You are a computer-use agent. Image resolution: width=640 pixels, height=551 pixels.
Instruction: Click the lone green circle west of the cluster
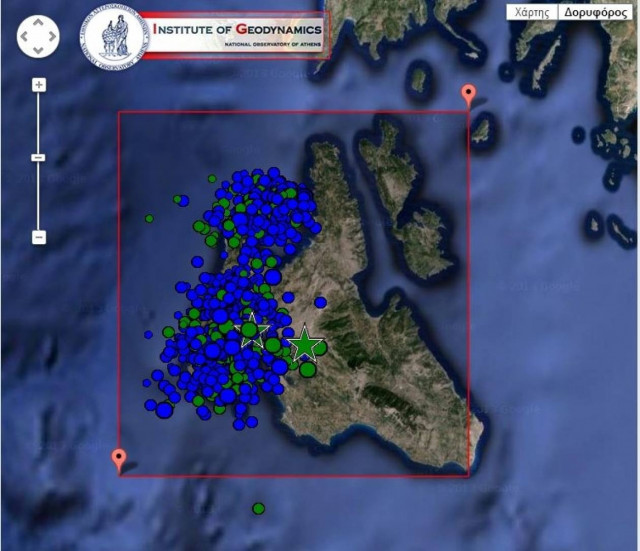(149, 218)
